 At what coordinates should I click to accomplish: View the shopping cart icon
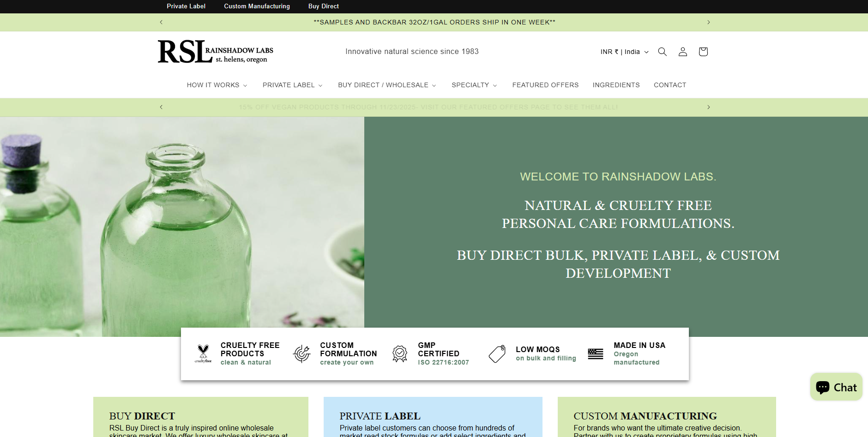click(703, 52)
